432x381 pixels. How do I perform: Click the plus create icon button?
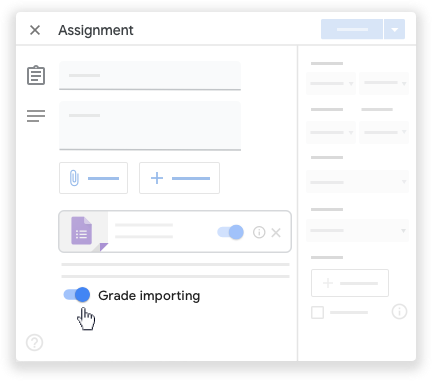pos(179,178)
